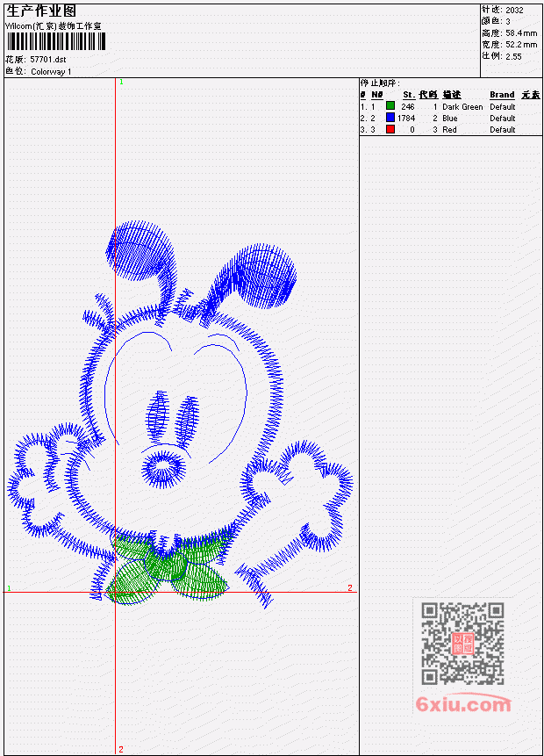
Task: Select the height value '58.4 mm'
Action: [x=521, y=33]
